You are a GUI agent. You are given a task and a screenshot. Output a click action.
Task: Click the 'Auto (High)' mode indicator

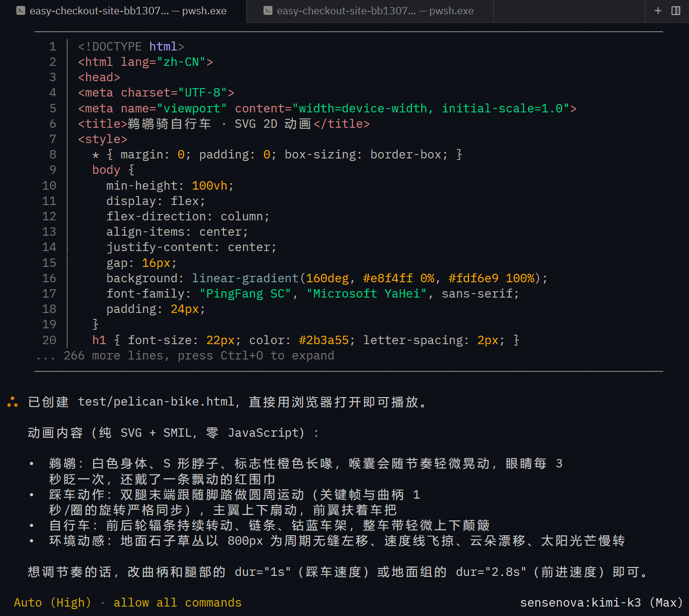click(53, 603)
